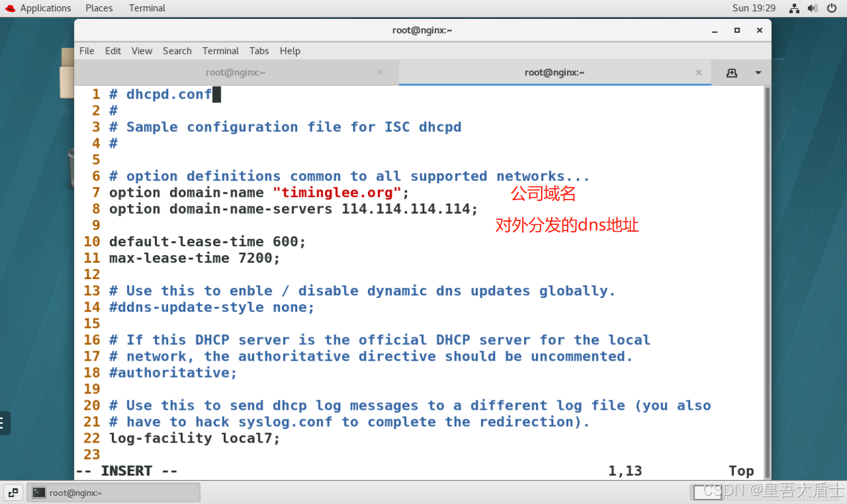847x504 pixels.
Task: Open the volume speaker icon in top panel
Action: coord(813,8)
